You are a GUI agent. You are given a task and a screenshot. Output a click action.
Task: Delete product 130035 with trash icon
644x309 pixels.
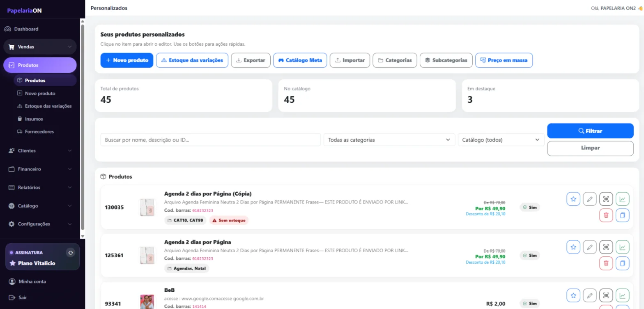coord(606,215)
